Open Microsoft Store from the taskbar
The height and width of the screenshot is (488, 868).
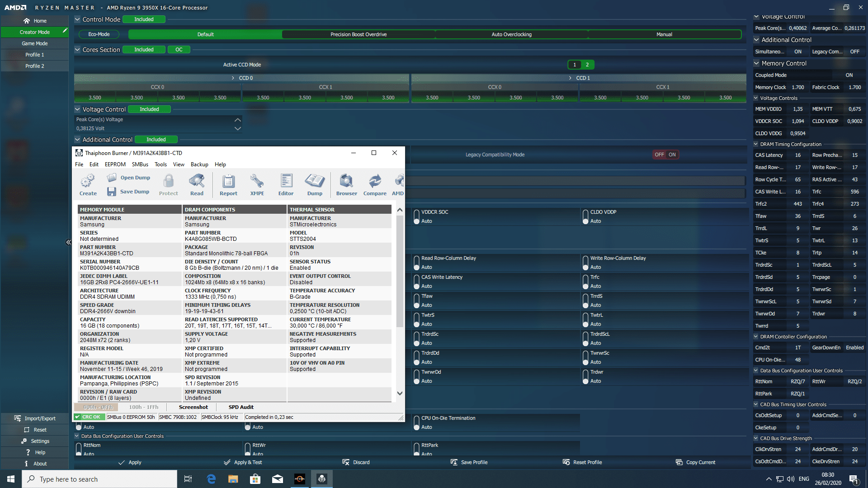click(255, 479)
